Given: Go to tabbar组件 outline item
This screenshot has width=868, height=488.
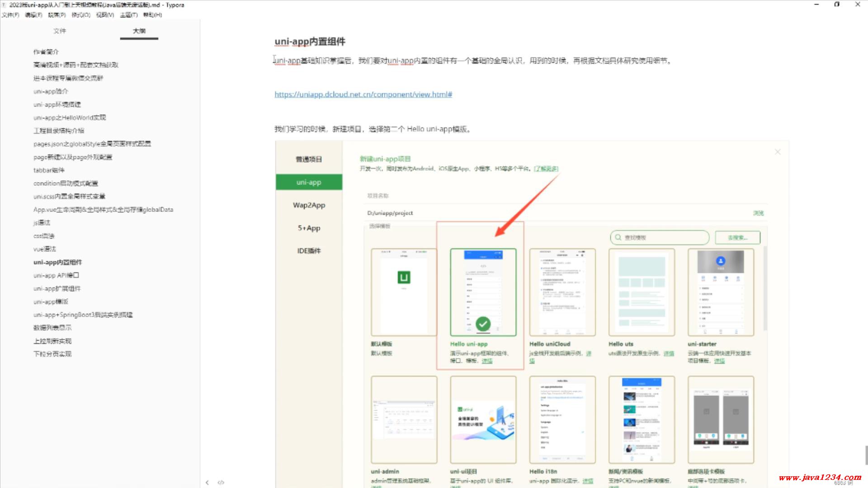Looking at the screenshot, I should click(49, 170).
